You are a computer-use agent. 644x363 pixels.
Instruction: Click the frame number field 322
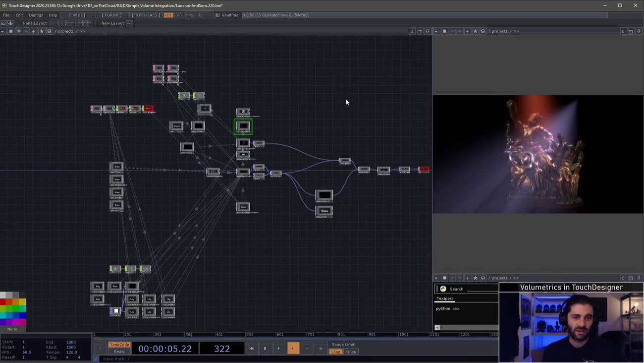222,349
